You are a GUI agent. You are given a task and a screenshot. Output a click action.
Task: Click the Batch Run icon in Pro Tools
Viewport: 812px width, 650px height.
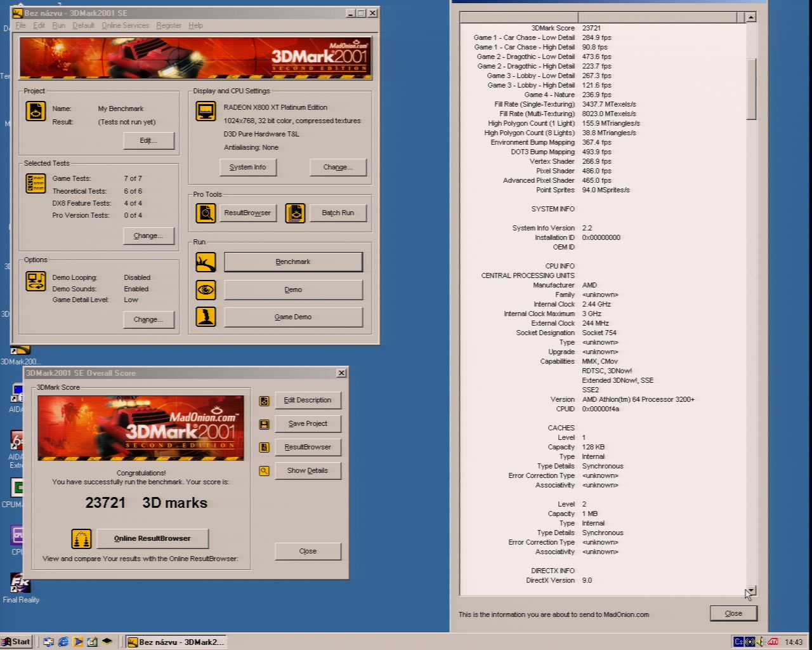click(x=295, y=213)
